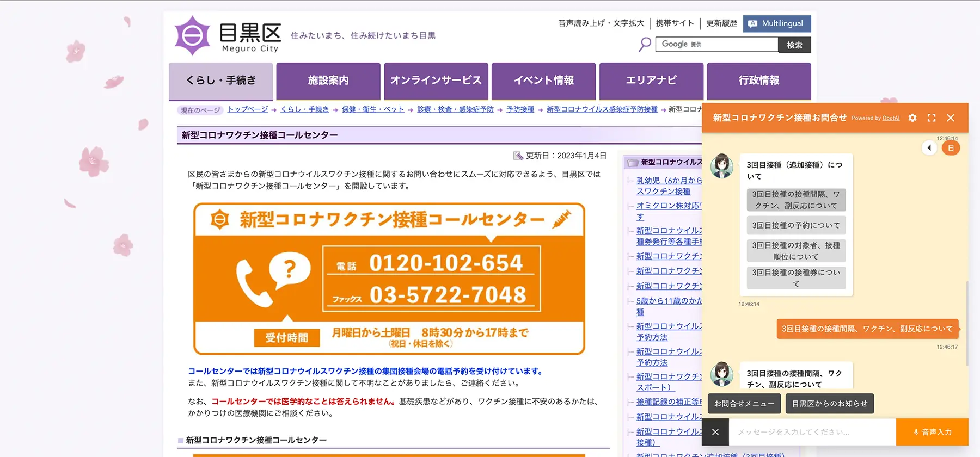Click the call center phone banner image
980x457 pixels.
389,279
